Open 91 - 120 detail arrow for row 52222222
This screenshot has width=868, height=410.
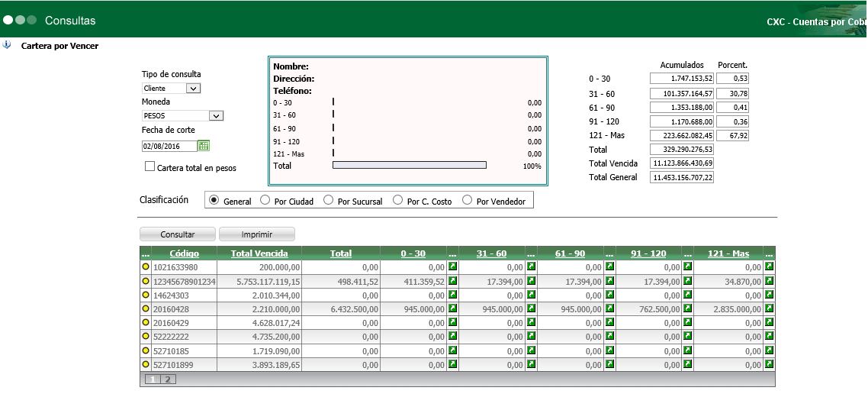[x=687, y=336]
